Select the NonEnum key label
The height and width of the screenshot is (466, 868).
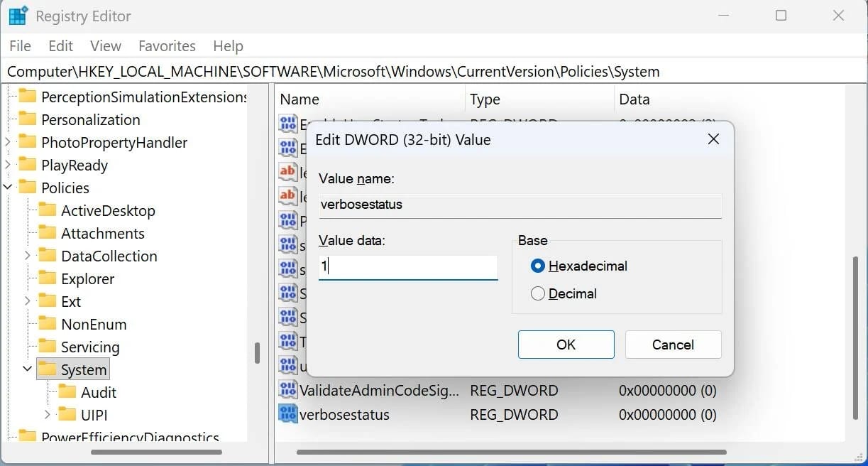click(x=94, y=324)
